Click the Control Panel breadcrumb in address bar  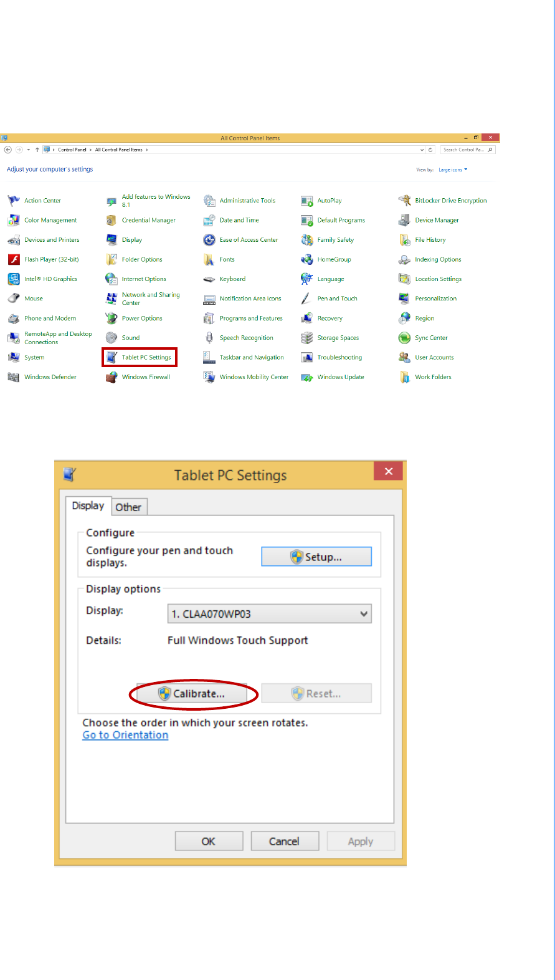point(72,150)
